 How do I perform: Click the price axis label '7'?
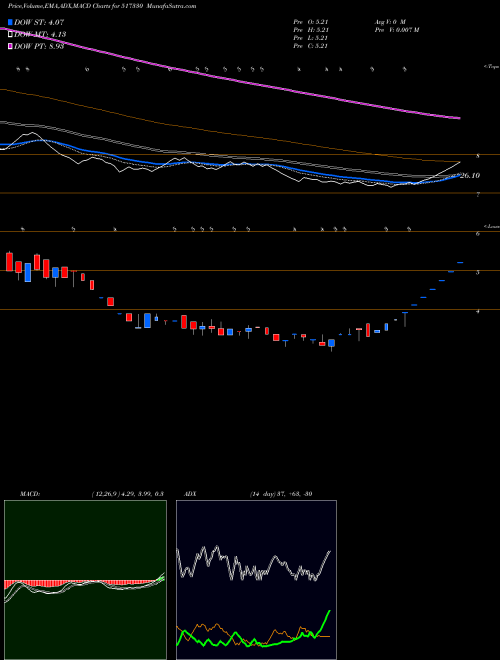pos(478,194)
